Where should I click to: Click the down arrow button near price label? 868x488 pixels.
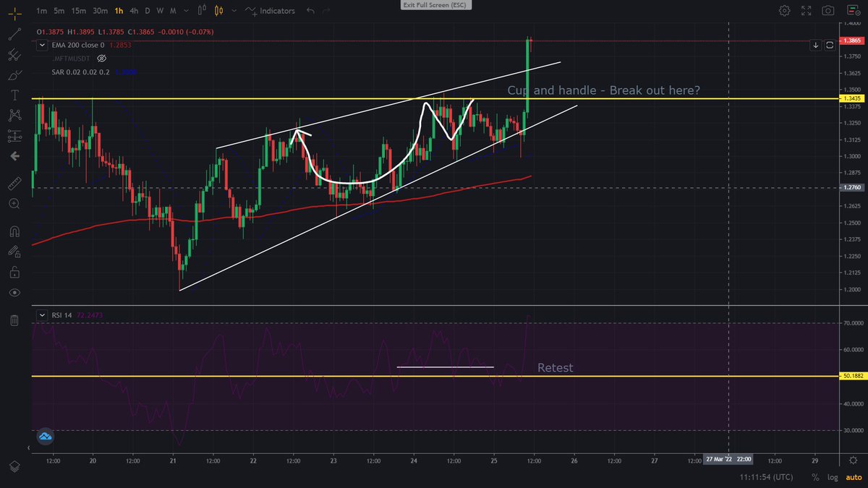click(x=816, y=45)
